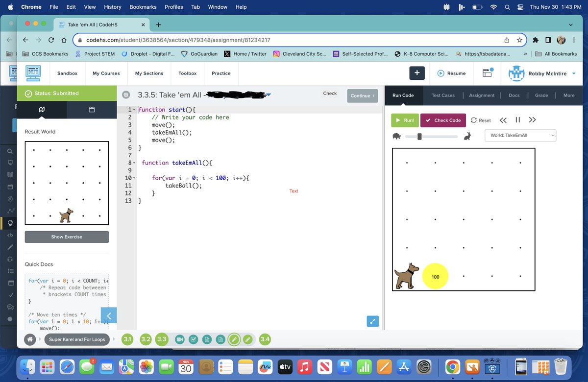Reload the page in Chrome
Screen dimensions: 588x382
point(51,40)
